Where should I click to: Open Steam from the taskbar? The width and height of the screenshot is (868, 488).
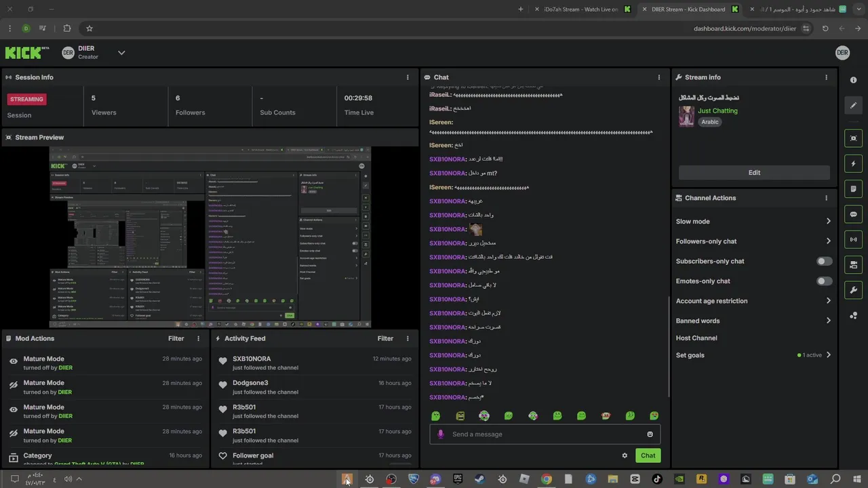coord(479,479)
